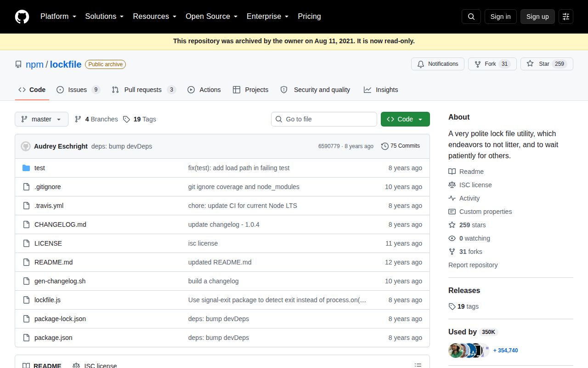Switch to the Actions tab

[204, 90]
